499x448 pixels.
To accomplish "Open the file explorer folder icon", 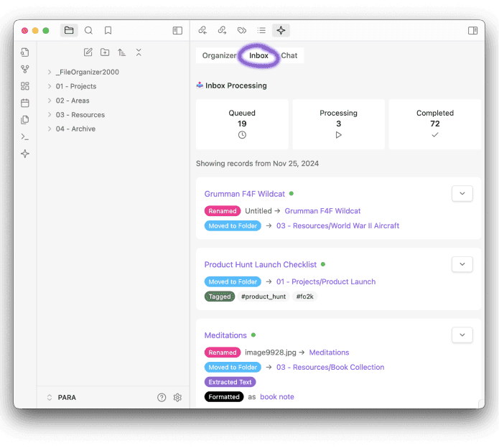I will [69, 31].
